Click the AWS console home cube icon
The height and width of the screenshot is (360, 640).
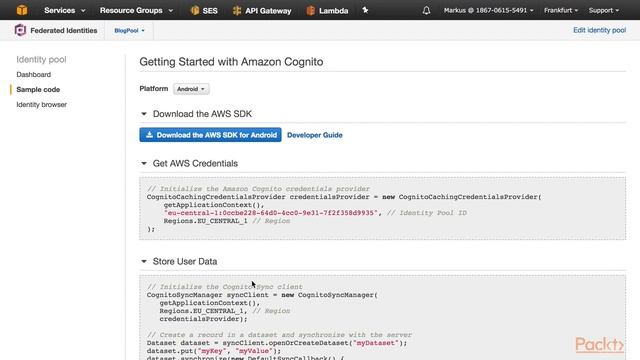[x=22, y=10]
